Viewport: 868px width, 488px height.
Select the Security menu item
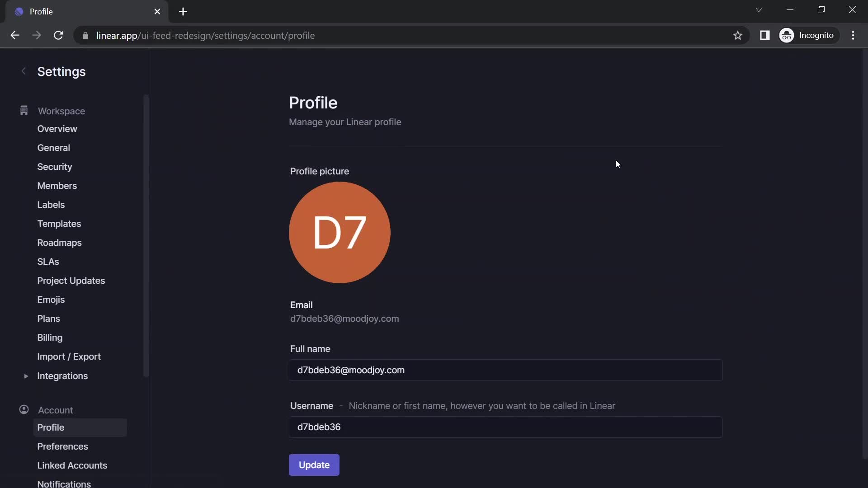coord(54,166)
